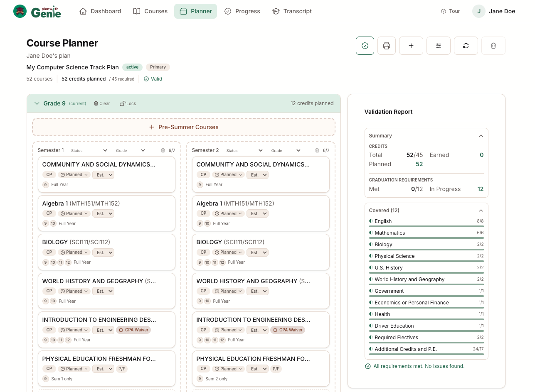Open Planned dropdown for Semester 1 Physical Education
Viewport: 535px width, 392px height.
(x=74, y=369)
